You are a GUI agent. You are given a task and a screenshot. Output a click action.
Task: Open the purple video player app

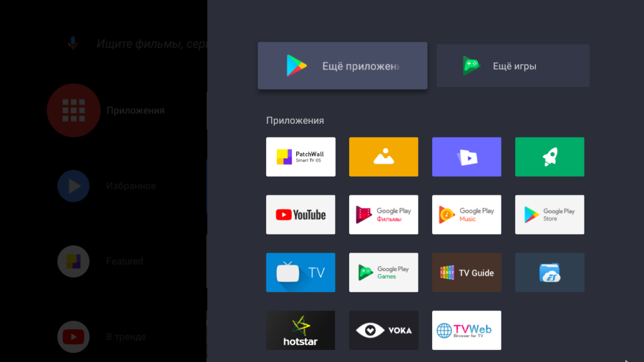coord(467,156)
